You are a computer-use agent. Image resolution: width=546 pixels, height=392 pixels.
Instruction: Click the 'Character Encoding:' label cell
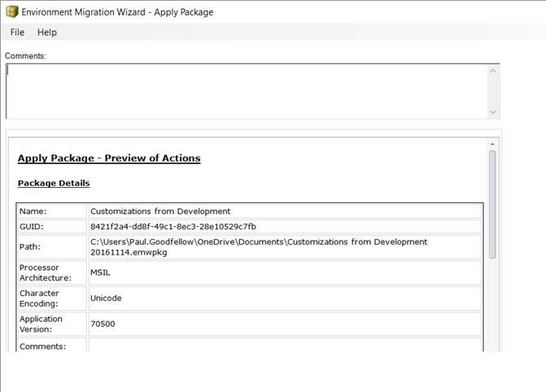point(52,298)
